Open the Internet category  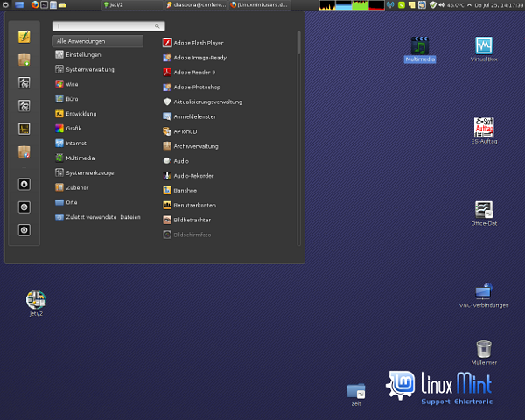click(x=76, y=143)
